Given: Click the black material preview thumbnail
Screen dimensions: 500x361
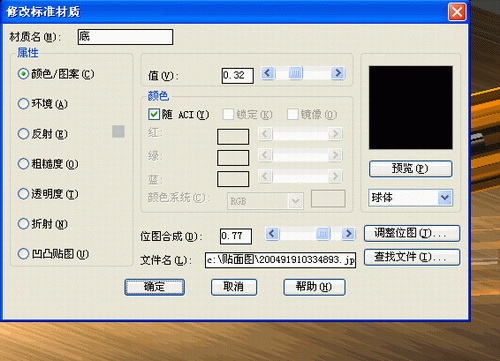Looking at the screenshot, I should tap(411, 107).
